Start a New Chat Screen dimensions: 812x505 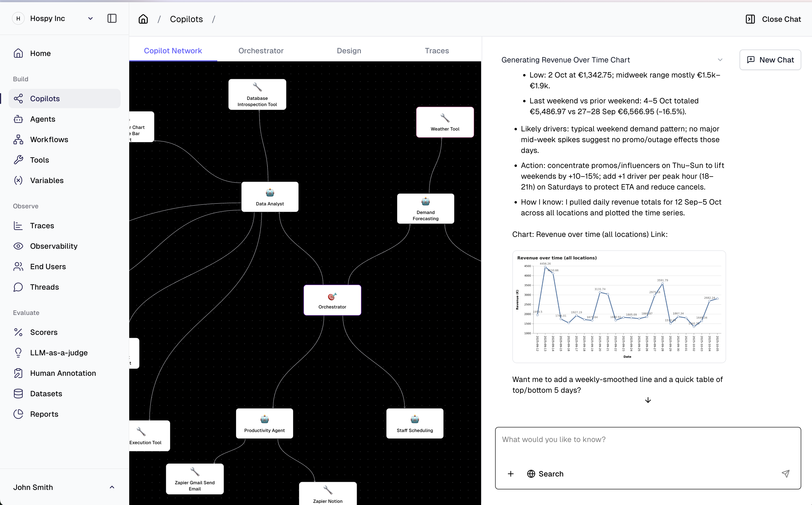point(770,59)
